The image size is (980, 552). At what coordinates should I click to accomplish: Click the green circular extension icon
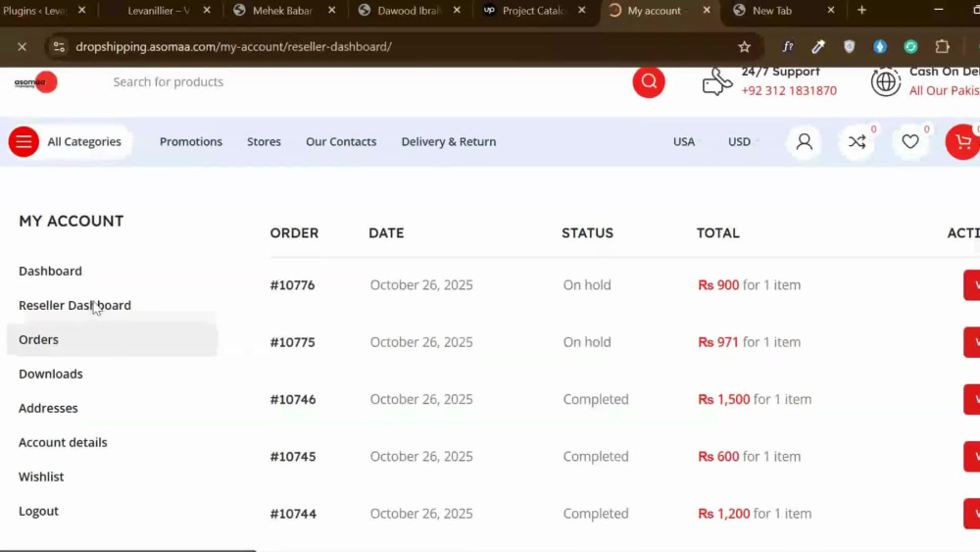tap(910, 47)
